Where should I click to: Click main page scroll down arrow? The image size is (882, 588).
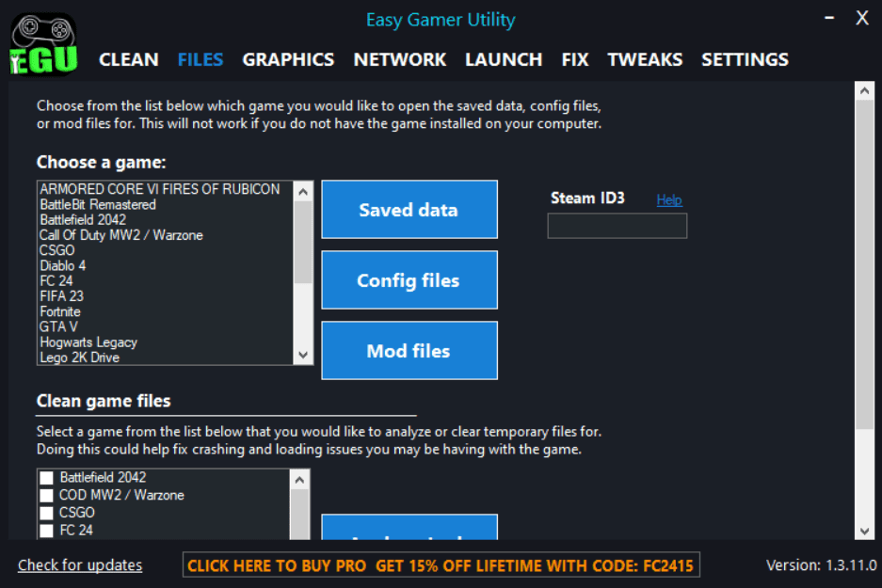[x=864, y=531]
